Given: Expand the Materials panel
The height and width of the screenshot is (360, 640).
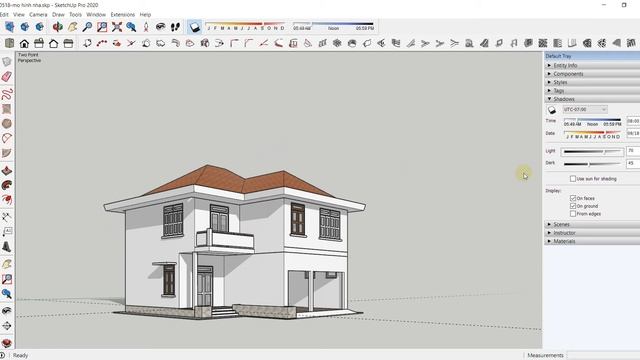Looking at the screenshot, I should point(592,241).
